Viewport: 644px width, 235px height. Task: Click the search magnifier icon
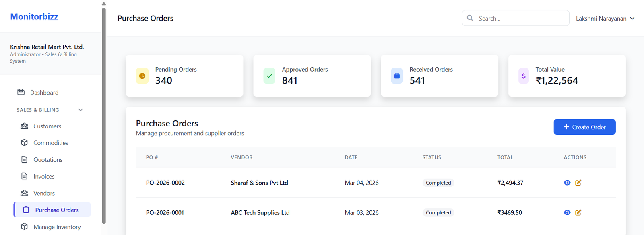(x=470, y=18)
